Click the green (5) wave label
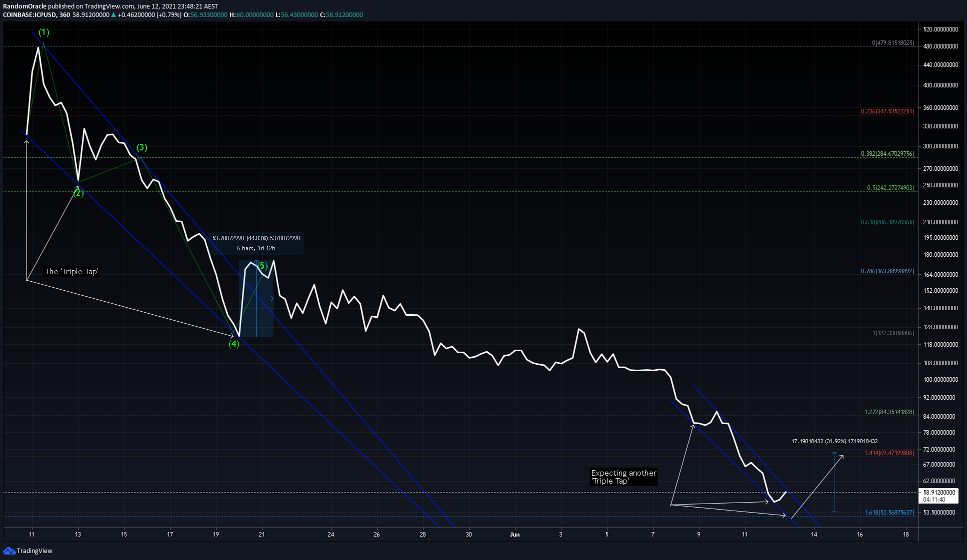Image resolution: width=967 pixels, height=560 pixels. 263,266
